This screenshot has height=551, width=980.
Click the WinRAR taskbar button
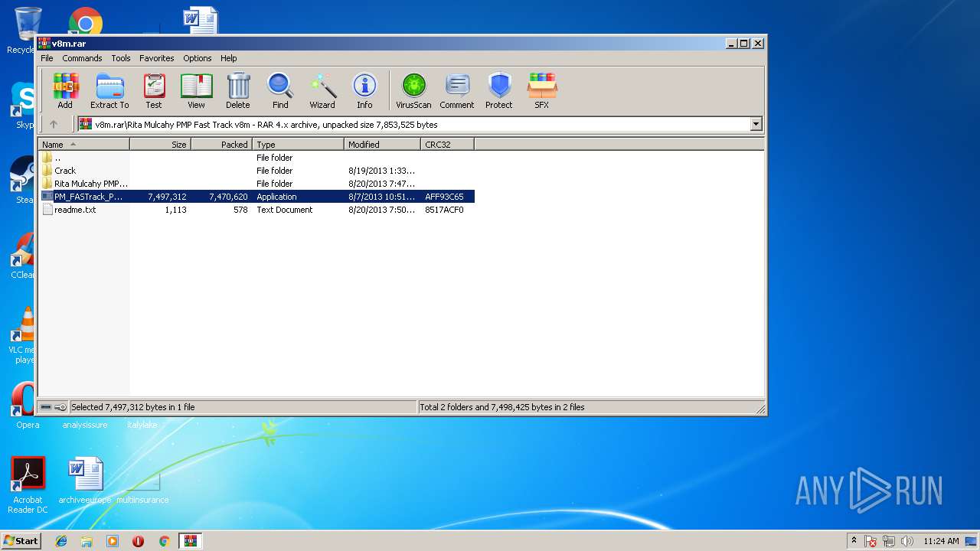190,541
